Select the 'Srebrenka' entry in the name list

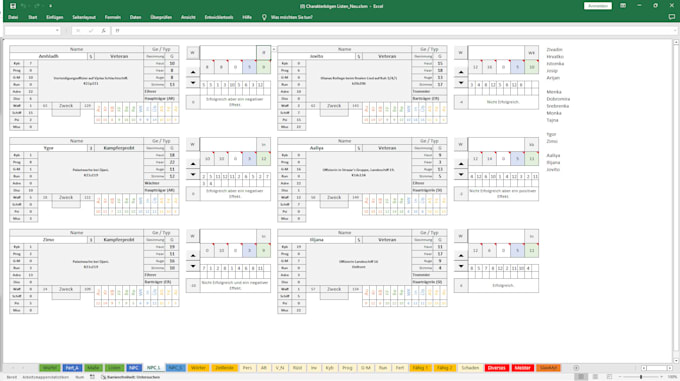[558, 106]
